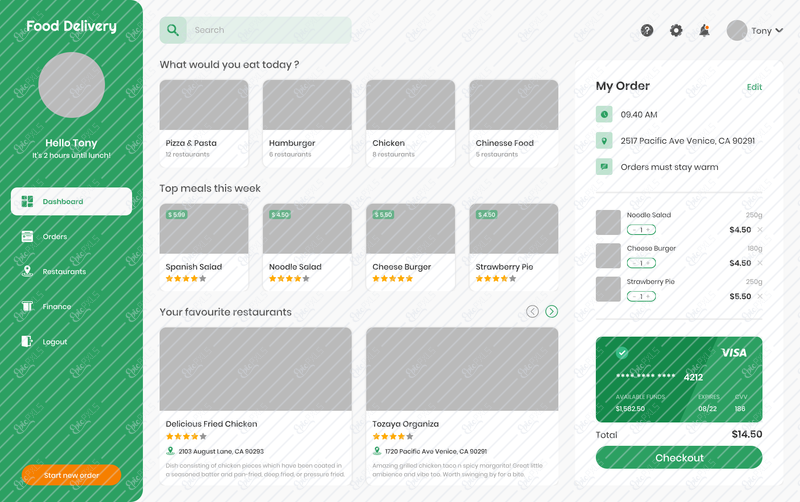Remove Strawberry Pie from order
Screen dimensions: 800x502
point(760,296)
